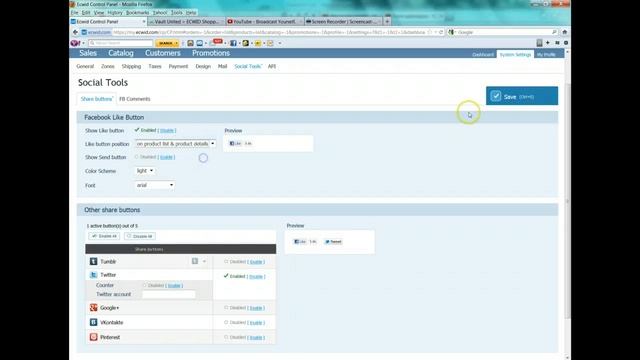Switch to the Payment settings tab
The image size is (640, 360).
click(178, 66)
